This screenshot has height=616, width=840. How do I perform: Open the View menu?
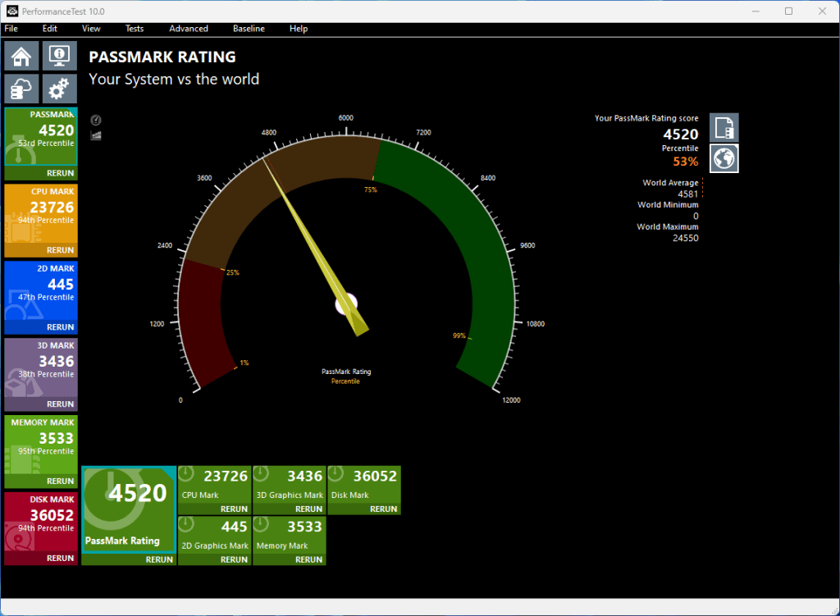[x=91, y=29]
